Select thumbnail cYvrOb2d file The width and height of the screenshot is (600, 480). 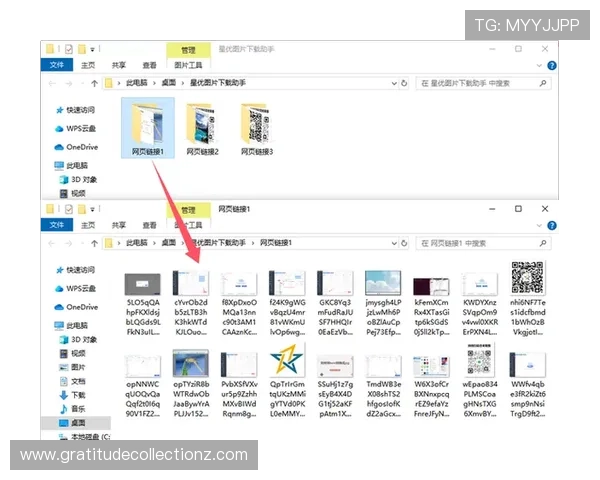click(191, 304)
